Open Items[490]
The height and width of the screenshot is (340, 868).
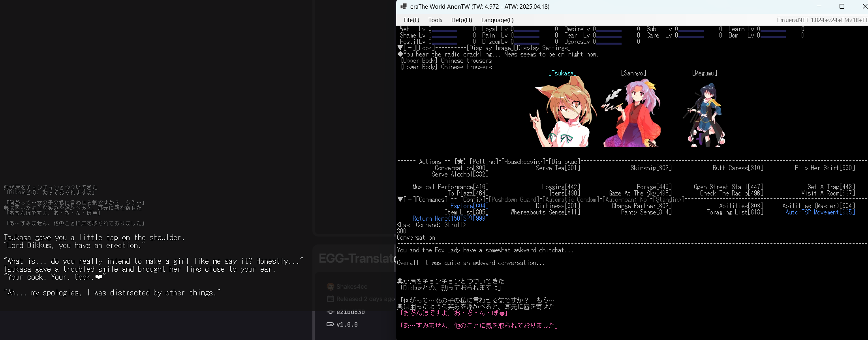click(x=564, y=193)
